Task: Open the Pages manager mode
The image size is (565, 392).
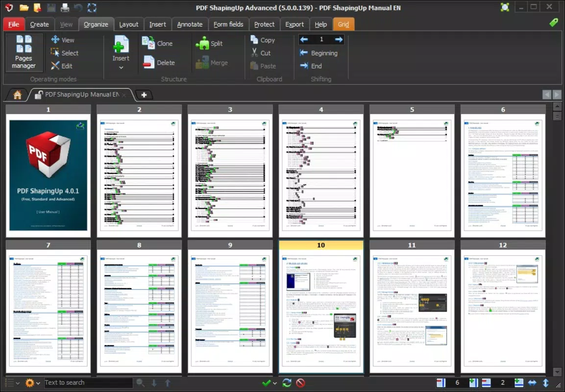Action: tap(24, 52)
